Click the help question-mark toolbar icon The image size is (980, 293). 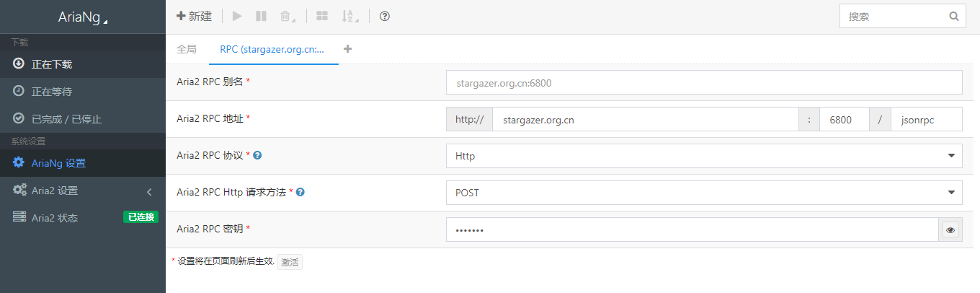[385, 16]
